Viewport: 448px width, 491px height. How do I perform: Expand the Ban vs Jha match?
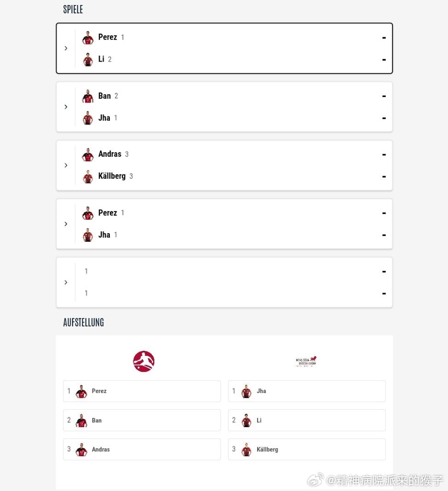point(66,107)
